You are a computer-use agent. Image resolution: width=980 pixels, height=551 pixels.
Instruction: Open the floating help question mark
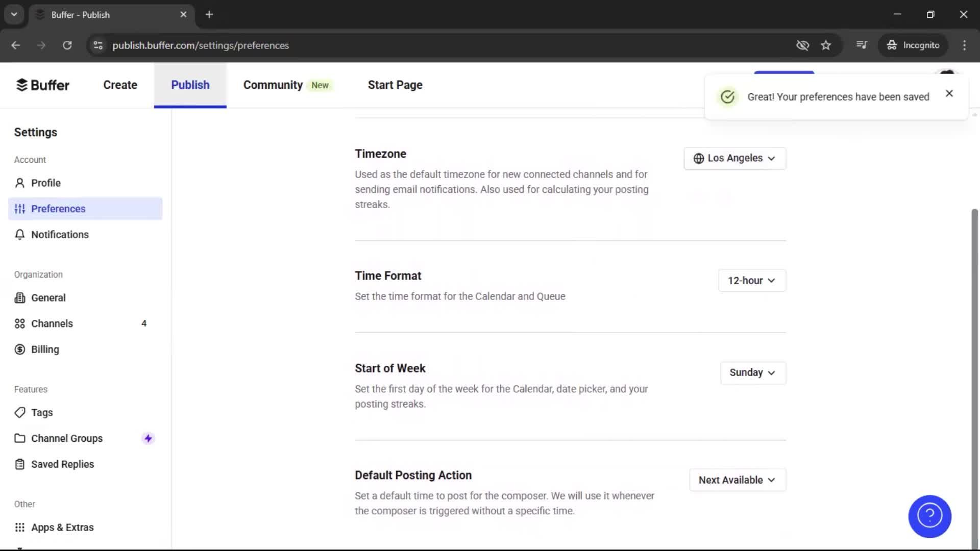pos(929,516)
